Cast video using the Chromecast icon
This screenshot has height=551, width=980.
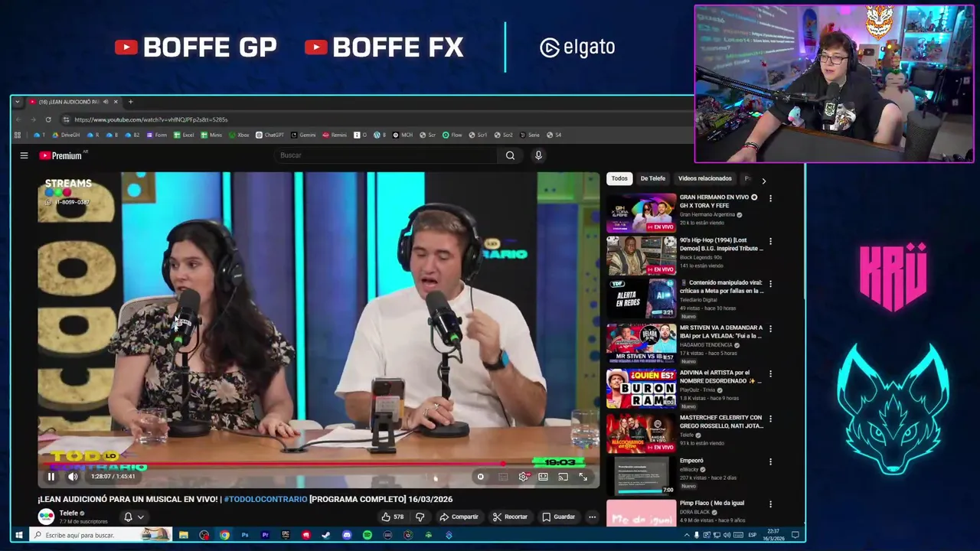pos(563,477)
